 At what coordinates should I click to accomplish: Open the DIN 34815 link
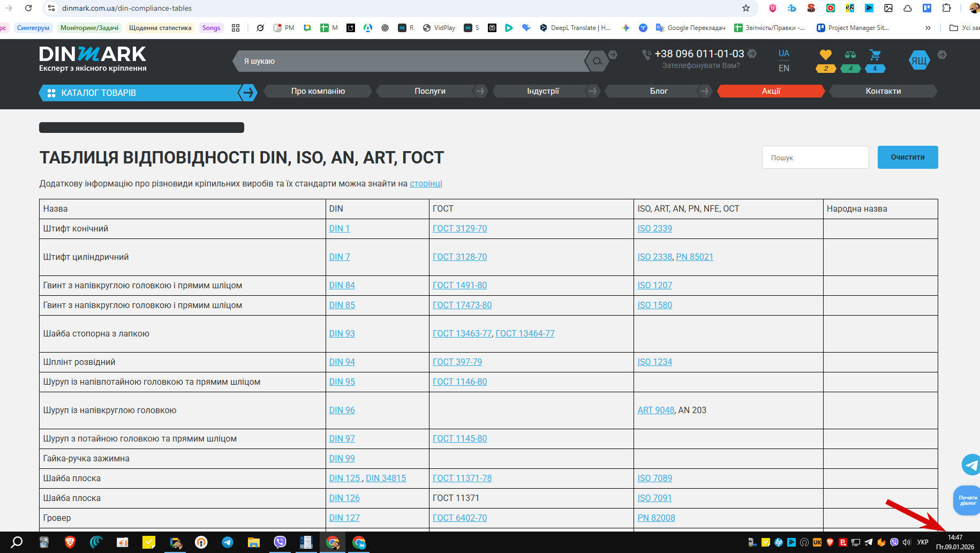(386, 478)
